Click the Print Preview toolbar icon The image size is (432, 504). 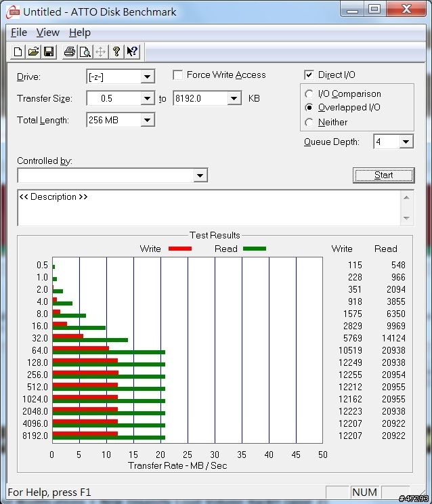(85, 51)
